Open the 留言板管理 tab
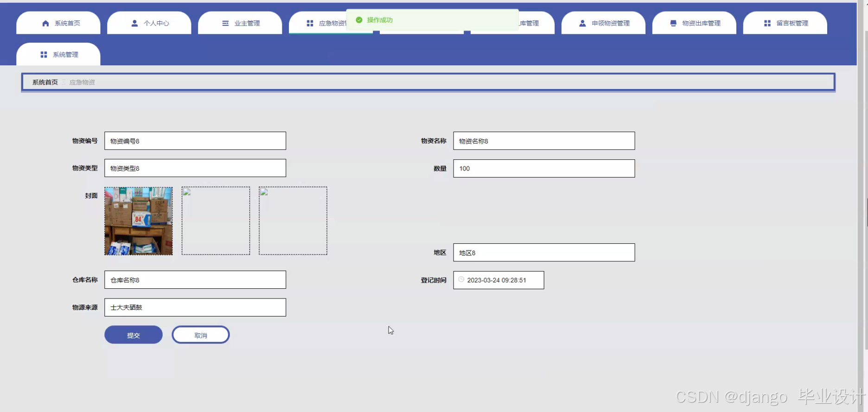Image resolution: width=868 pixels, height=412 pixels. pyautogui.click(x=785, y=23)
